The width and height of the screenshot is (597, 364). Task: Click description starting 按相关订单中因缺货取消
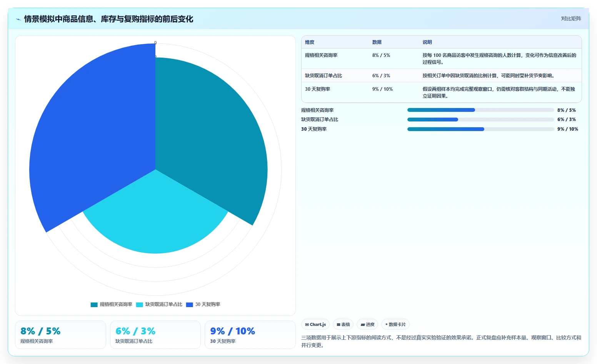(490, 76)
